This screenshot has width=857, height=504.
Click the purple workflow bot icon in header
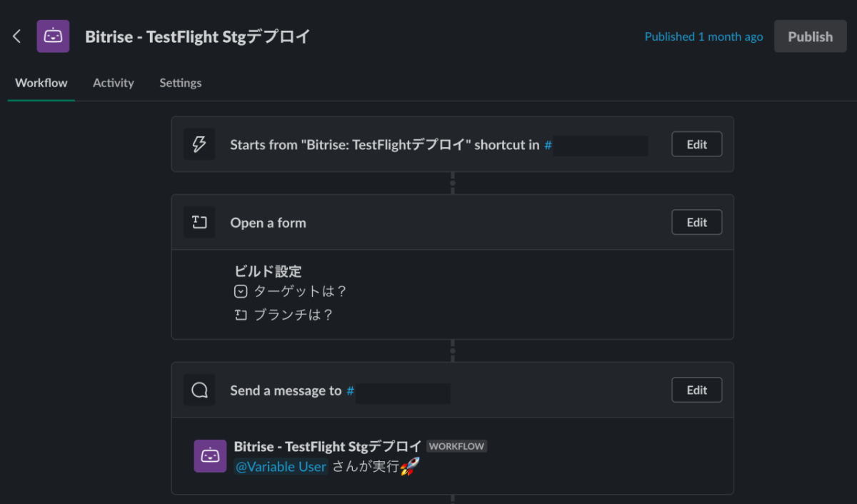(54, 36)
